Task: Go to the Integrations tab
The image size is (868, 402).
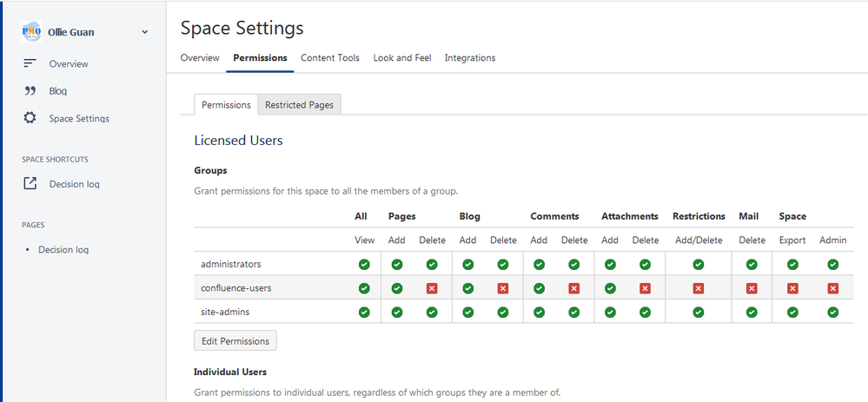Action: point(470,58)
